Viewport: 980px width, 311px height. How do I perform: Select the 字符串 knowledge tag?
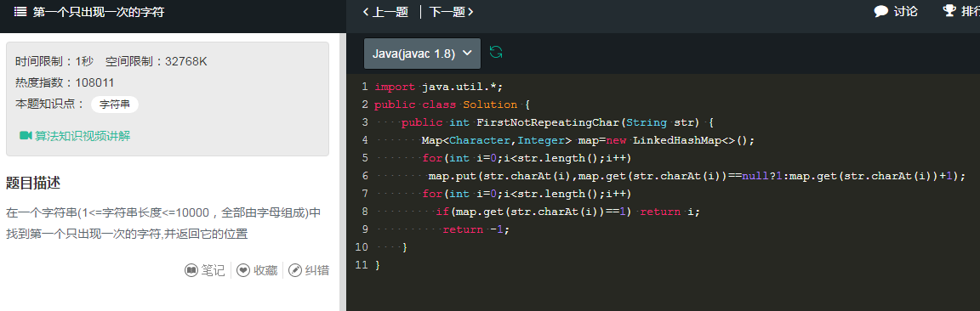coord(114,105)
